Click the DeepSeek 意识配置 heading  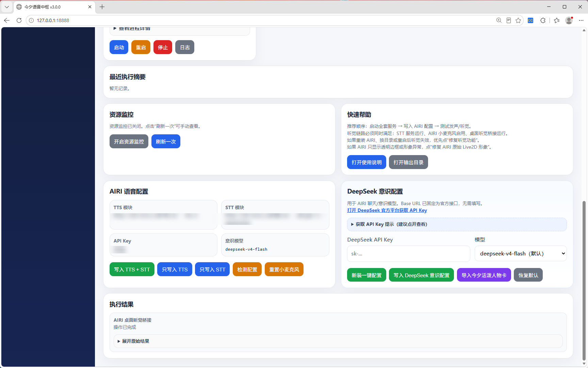375,191
